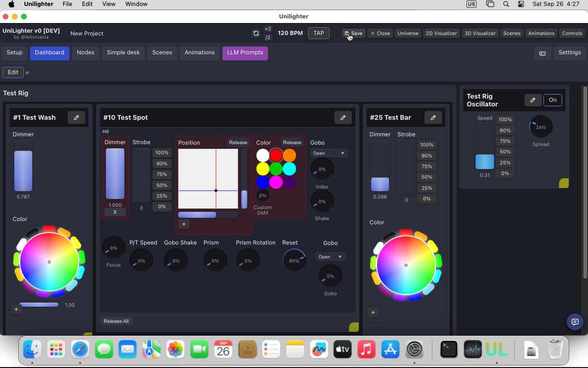Open Spotlight search in menu bar

click(506, 4)
